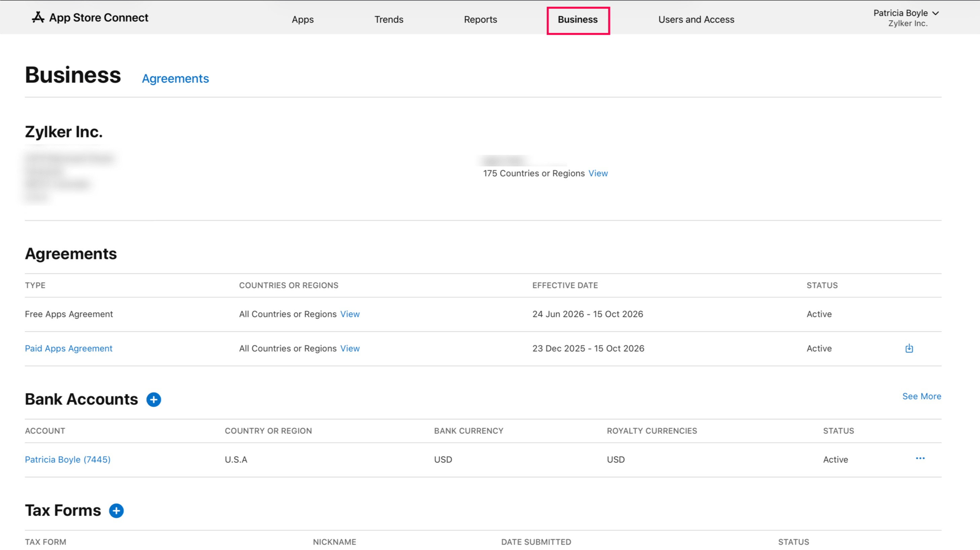
Task: Download the Paid Apps Agreement document
Action: 909,348
